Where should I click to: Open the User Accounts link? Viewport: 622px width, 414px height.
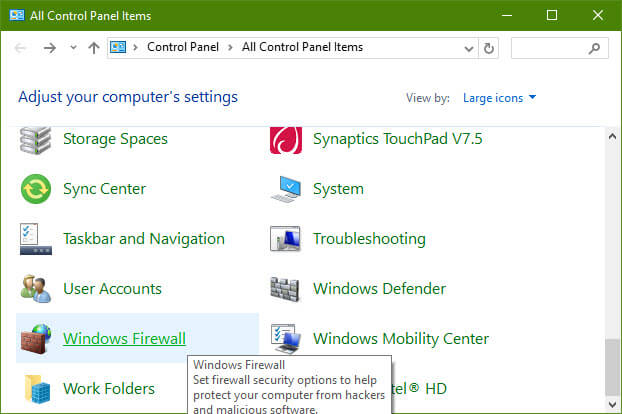coord(113,289)
